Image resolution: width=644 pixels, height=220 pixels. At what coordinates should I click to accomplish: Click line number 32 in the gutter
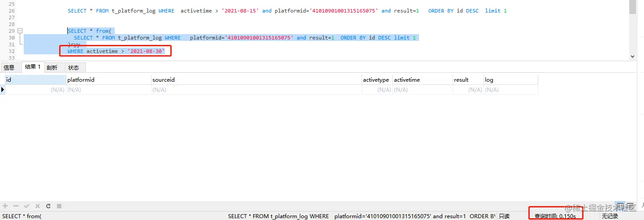click(x=12, y=51)
